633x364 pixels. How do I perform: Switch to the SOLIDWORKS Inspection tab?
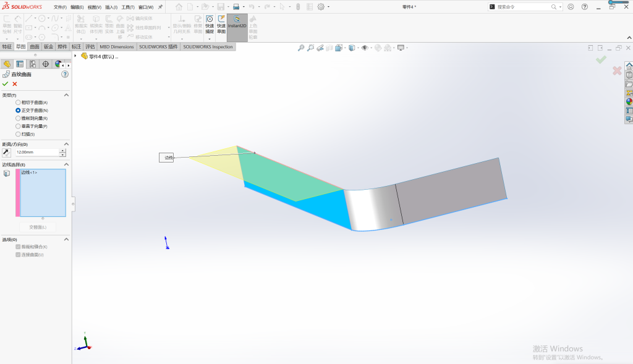pos(208,47)
